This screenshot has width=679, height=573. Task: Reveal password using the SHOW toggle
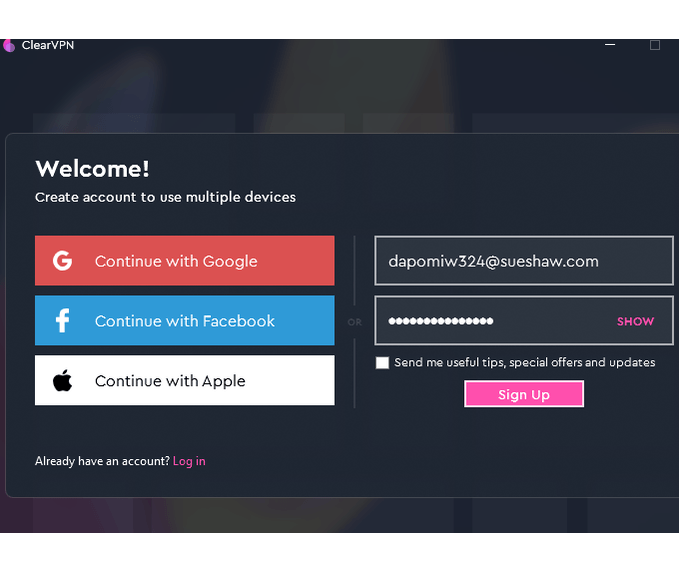coord(635,321)
